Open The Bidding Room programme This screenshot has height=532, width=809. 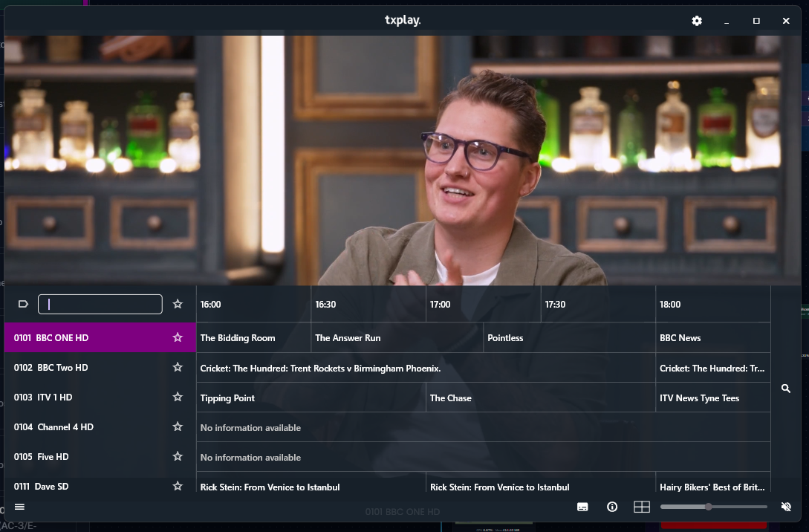(254, 338)
